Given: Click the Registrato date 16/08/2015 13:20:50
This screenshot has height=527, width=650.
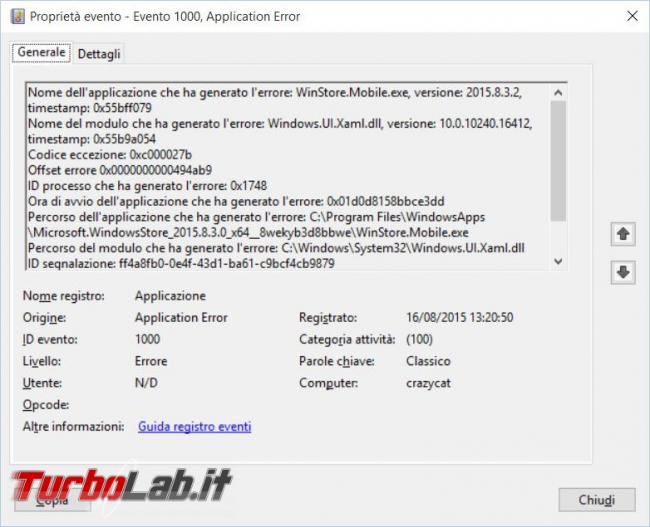Looking at the screenshot, I should (460, 318).
